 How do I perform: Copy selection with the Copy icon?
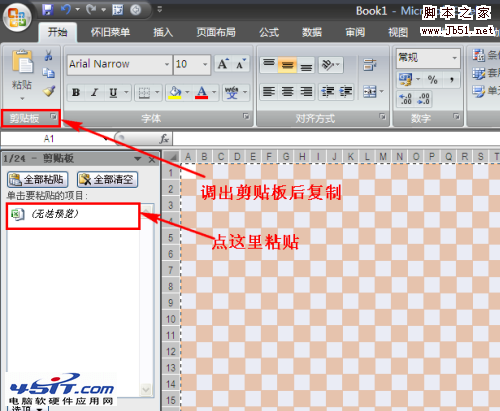pyautogui.click(x=49, y=73)
